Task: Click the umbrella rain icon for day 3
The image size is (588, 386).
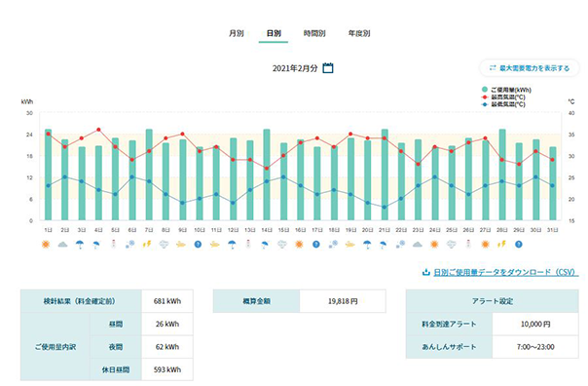Action: pos(80,245)
